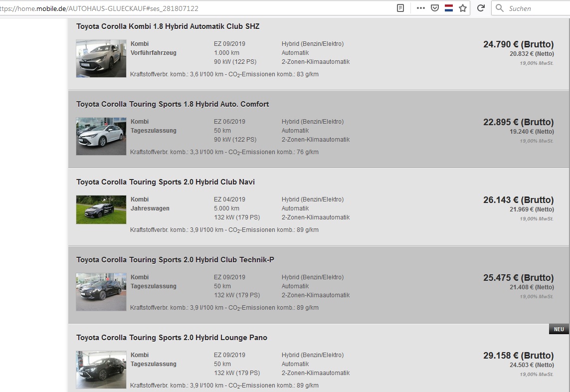Reload the current page

(x=481, y=8)
